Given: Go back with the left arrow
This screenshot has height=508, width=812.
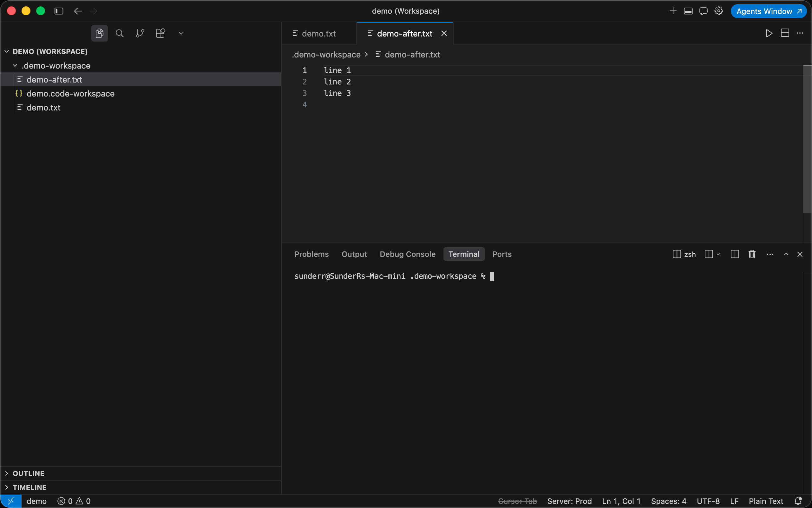Looking at the screenshot, I should point(78,11).
